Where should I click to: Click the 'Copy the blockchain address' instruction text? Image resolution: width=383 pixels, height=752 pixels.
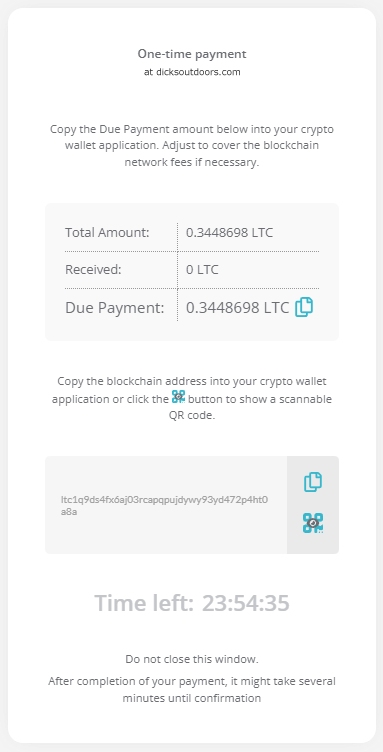pos(192,398)
